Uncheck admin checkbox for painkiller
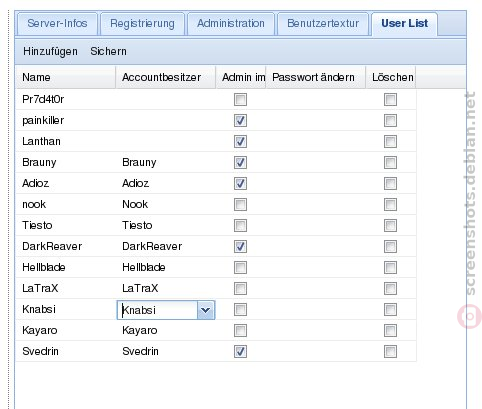The image size is (482, 409). (x=240, y=120)
